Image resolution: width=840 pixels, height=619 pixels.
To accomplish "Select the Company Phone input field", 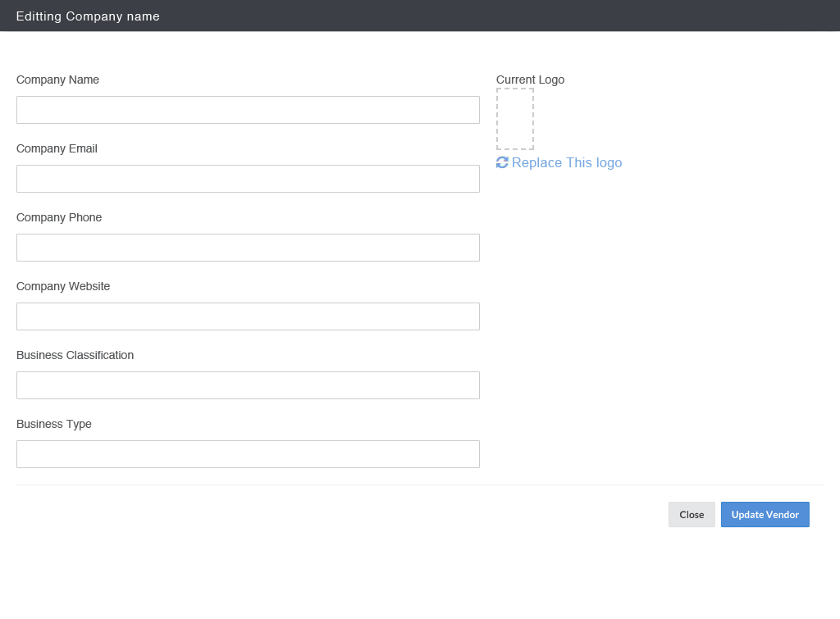I will tap(248, 248).
